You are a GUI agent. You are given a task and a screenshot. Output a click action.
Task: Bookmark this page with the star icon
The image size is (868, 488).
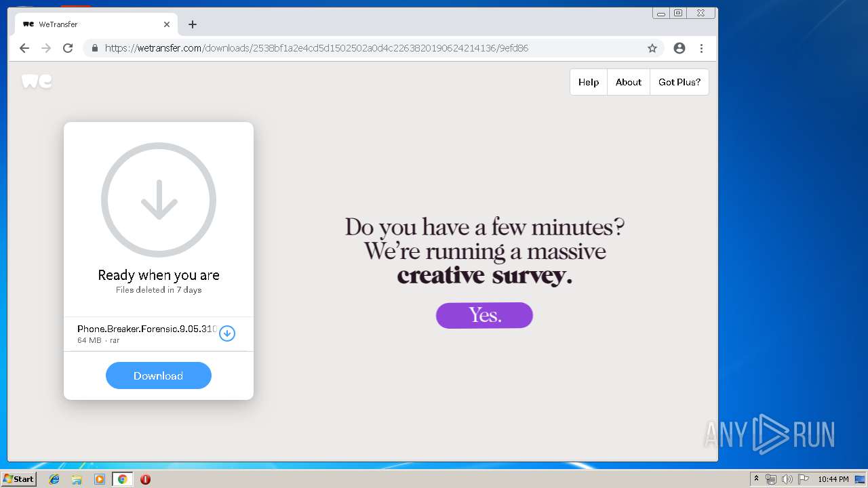[x=652, y=48]
